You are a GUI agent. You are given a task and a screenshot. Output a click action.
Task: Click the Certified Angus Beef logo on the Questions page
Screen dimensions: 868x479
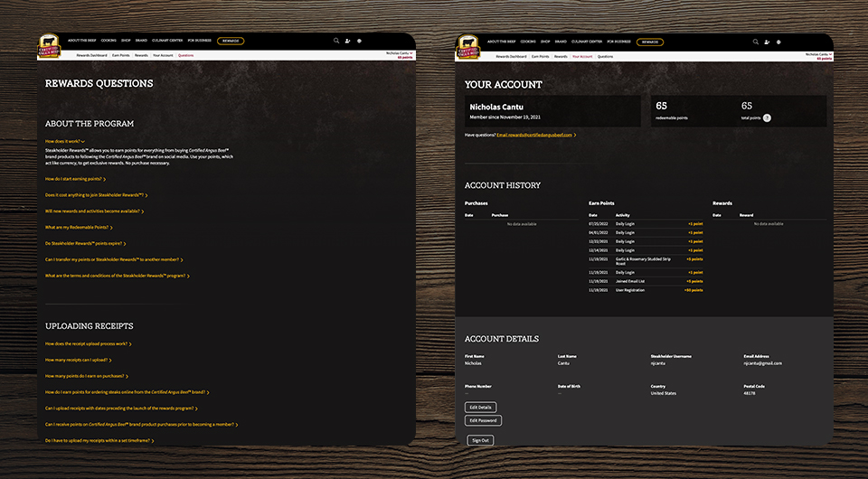coord(50,47)
